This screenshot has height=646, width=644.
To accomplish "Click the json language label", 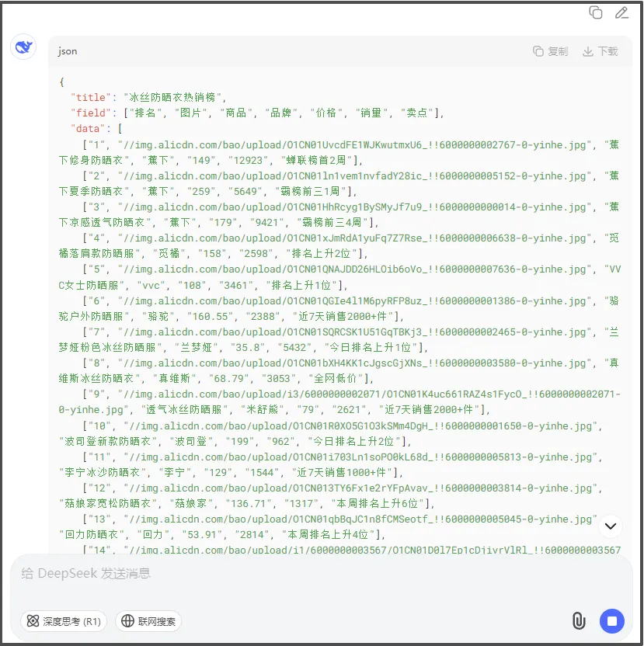I will click(68, 51).
